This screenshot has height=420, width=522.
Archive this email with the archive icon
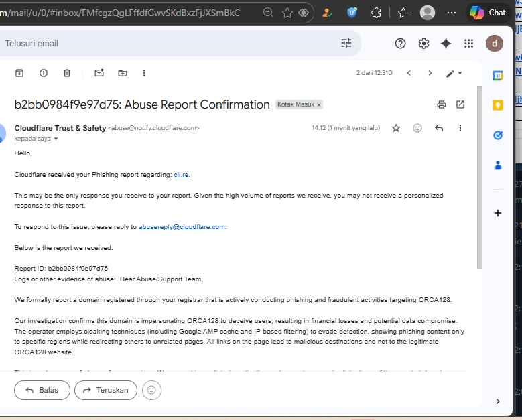point(19,73)
